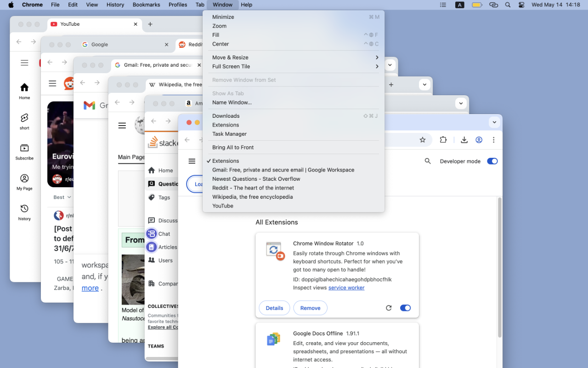Switch to Newest Questions - Stack Overflow window
The image size is (588, 368).
pyautogui.click(x=293, y=179)
